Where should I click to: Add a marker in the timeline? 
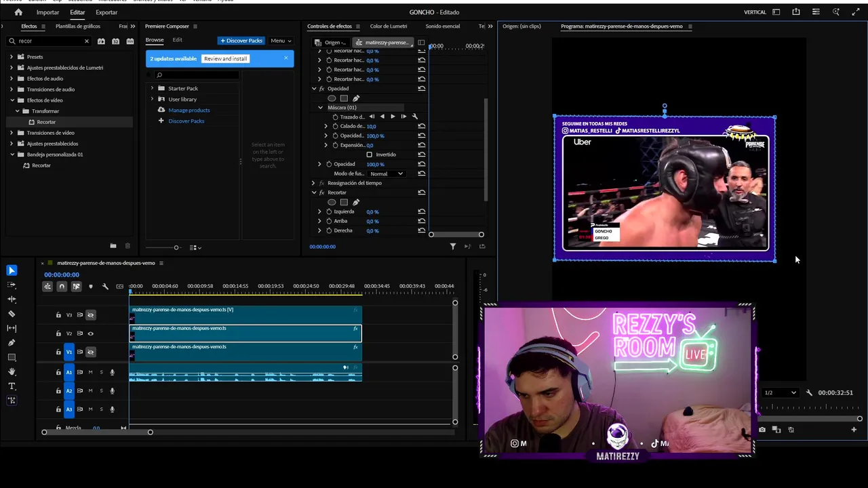pos(90,287)
